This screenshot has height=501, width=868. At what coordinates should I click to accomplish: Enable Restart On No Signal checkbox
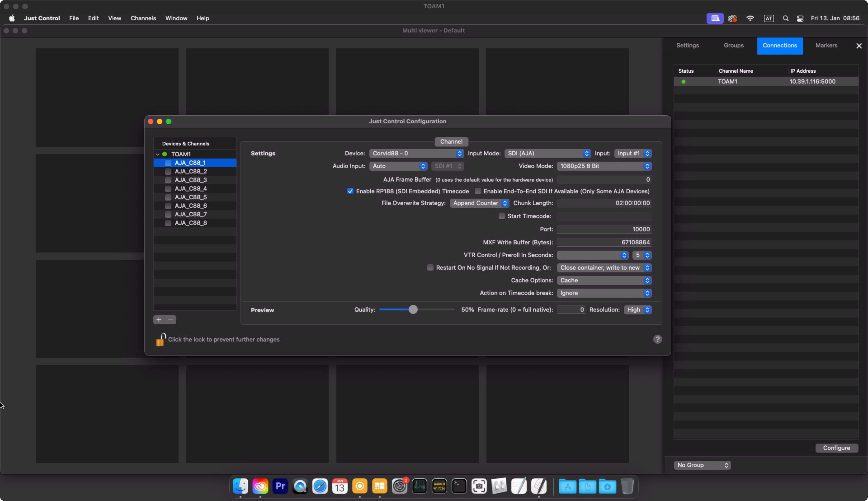tap(430, 268)
